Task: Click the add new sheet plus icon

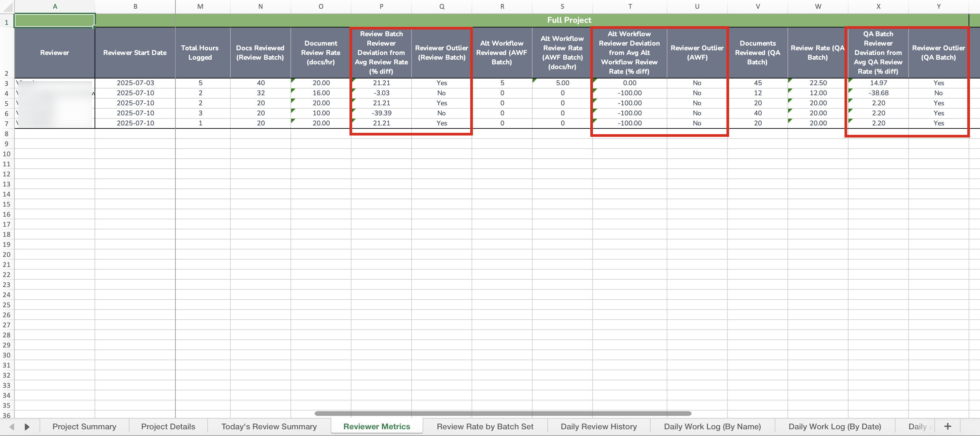Action: coord(948,427)
